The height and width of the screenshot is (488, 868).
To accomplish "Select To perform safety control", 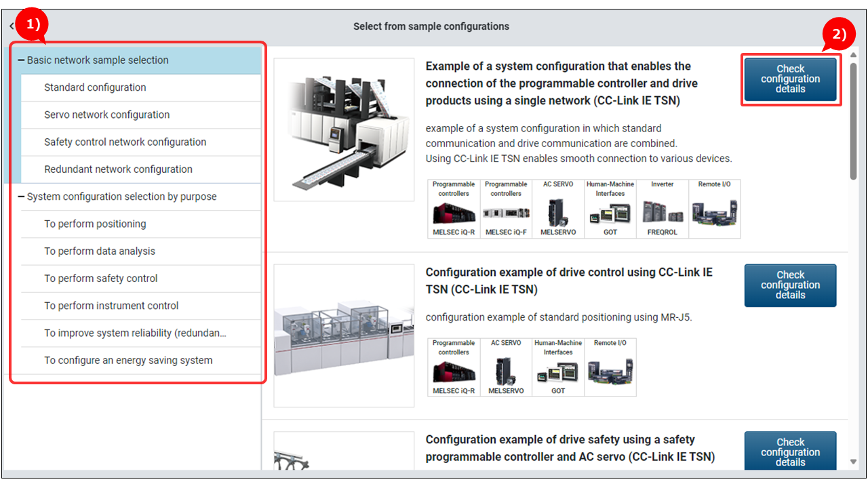I will [141, 279].
